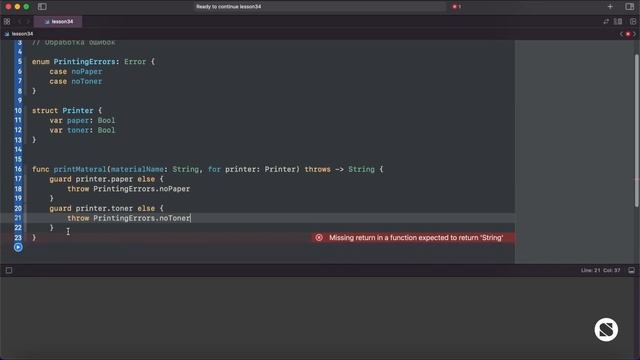Run the playground with the blue play button
Screen dimensions: 640x360
[18, 247]
